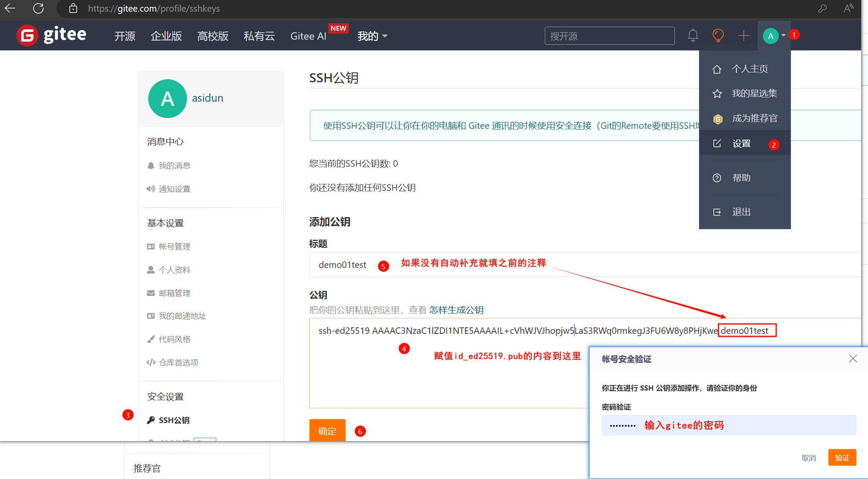Click the orange lightbulb icon
The image size is (868, 479).
[718, 36]
